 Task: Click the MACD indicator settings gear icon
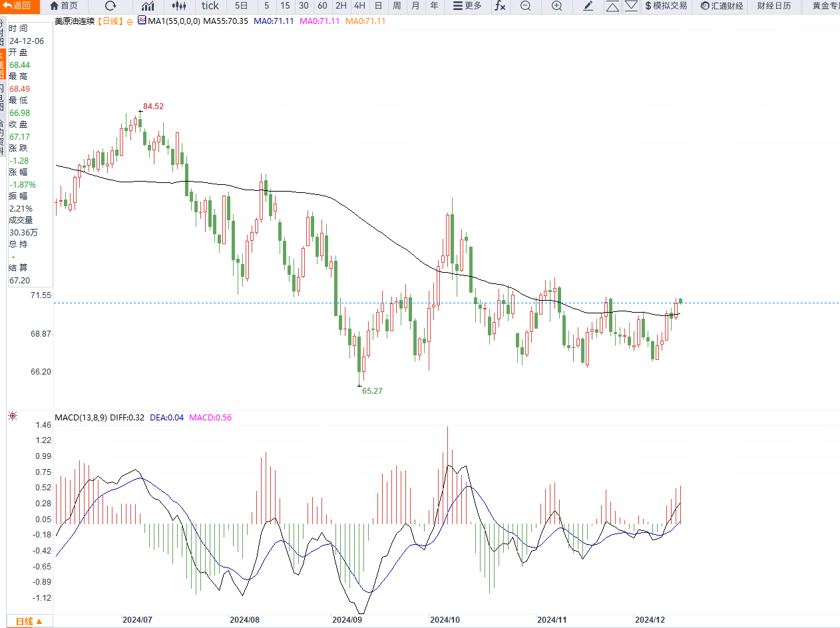(x=12, y=417)
